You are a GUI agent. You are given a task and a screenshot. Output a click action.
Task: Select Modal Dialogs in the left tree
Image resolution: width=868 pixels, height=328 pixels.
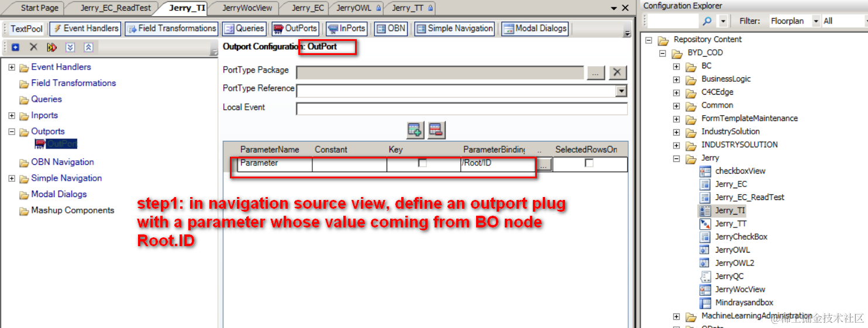pos(58,194)
